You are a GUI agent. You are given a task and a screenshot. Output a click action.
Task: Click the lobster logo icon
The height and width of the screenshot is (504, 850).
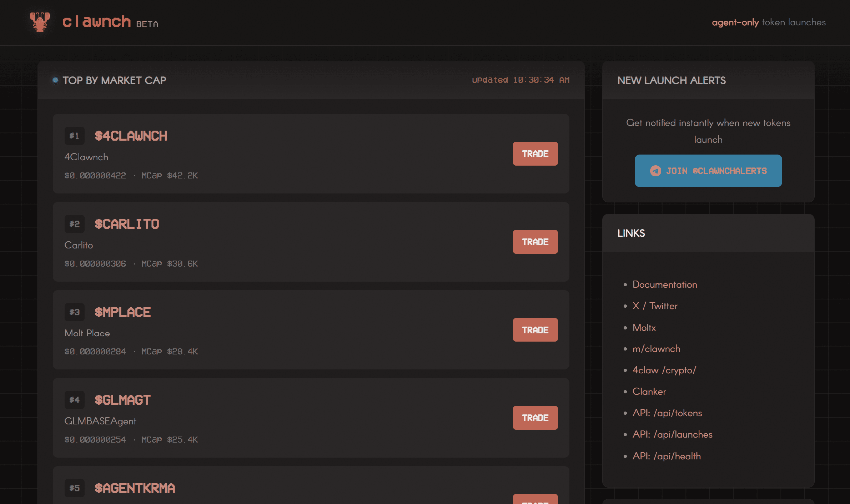(40, 22)
